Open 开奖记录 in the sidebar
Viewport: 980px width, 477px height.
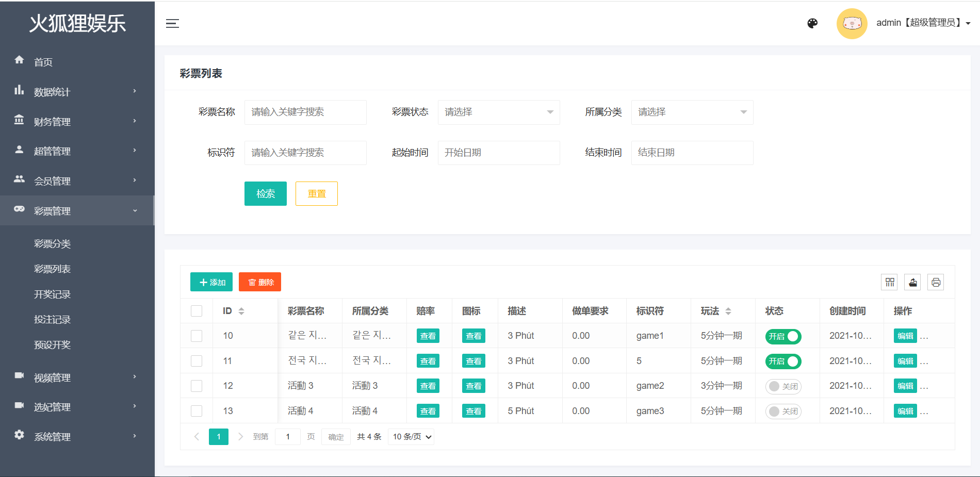coord(52,294)
